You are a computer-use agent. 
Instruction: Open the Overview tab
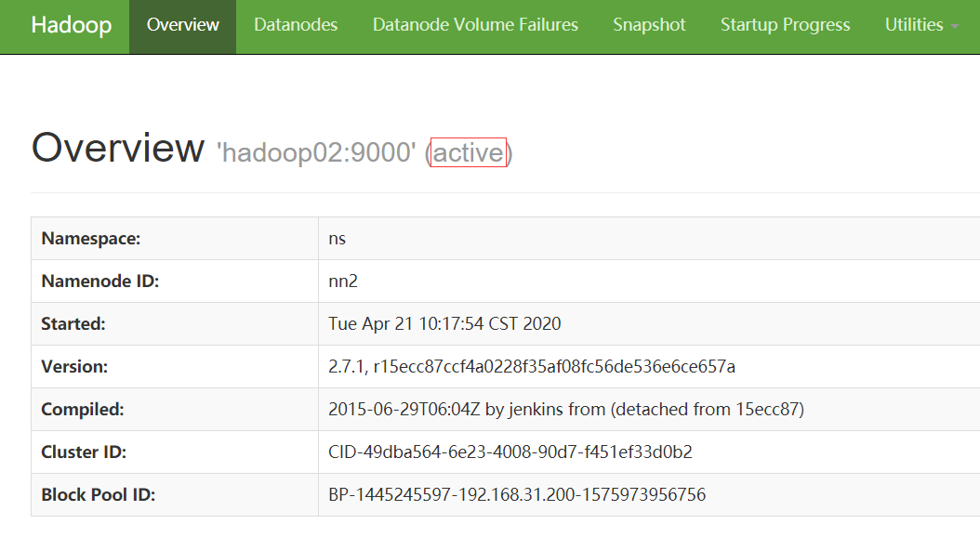point(183,26)
